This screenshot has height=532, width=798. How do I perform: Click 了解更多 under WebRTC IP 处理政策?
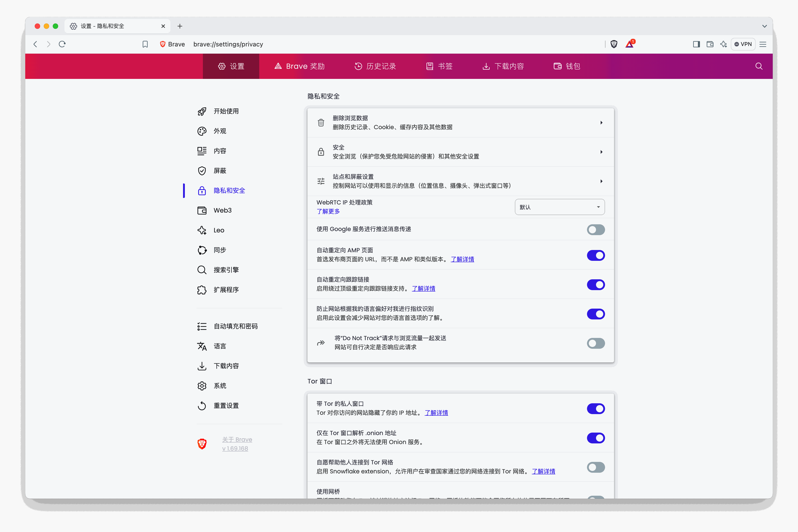(328, 211)
